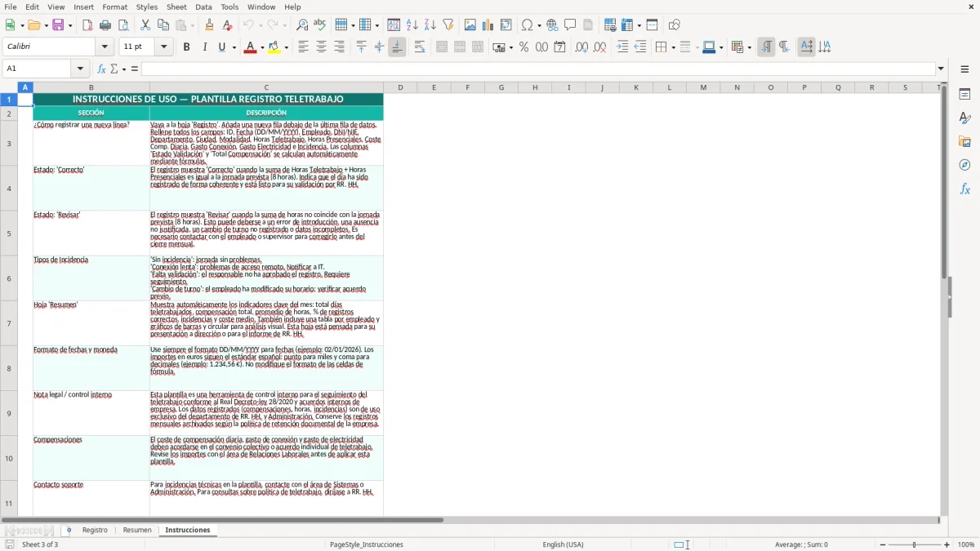
Task: Toggle Center Horizontally alignment
Action: tap(321, 47)
